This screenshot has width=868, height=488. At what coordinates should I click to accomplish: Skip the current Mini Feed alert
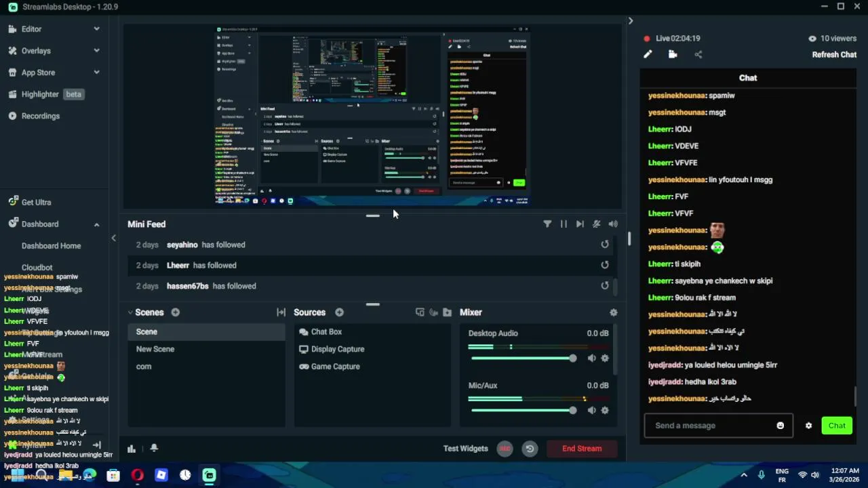pyautogui.click(x=580, y=224)
